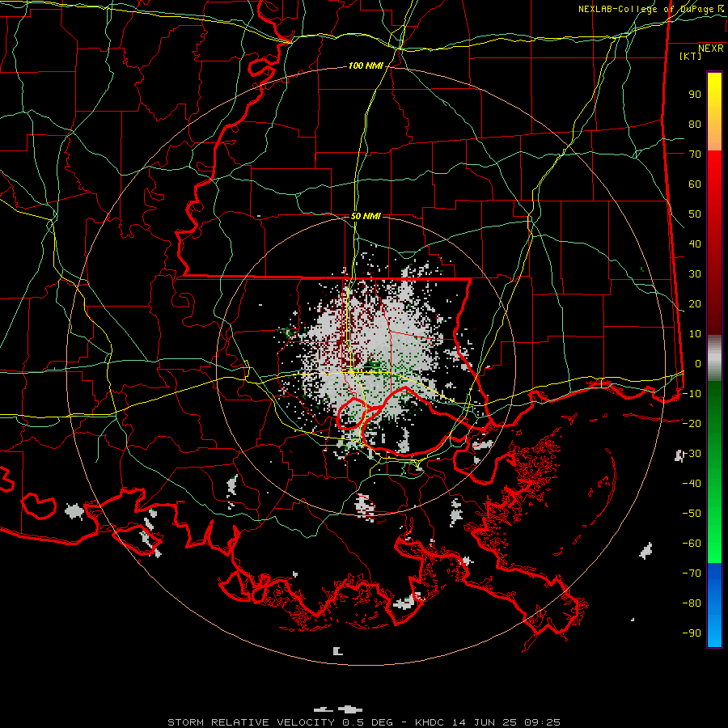728x728 pixels.
Task: Click the -70 scale value
Action: tap(692, 574)
